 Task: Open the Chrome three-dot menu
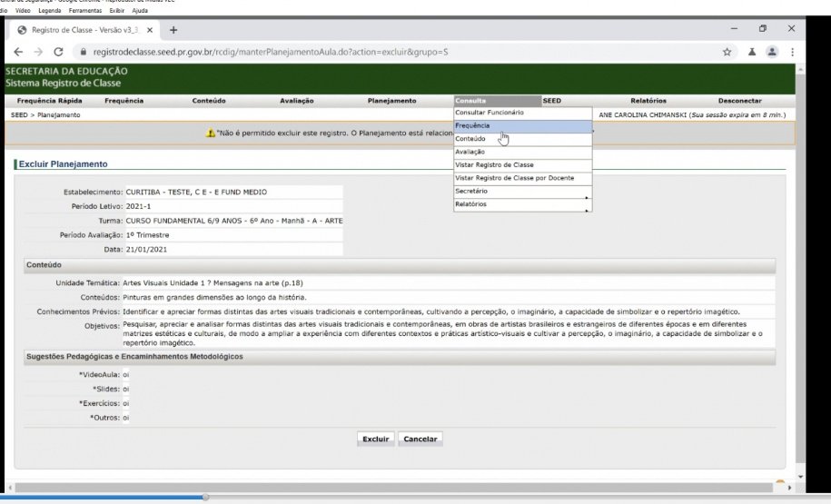(x=793, y=54)
